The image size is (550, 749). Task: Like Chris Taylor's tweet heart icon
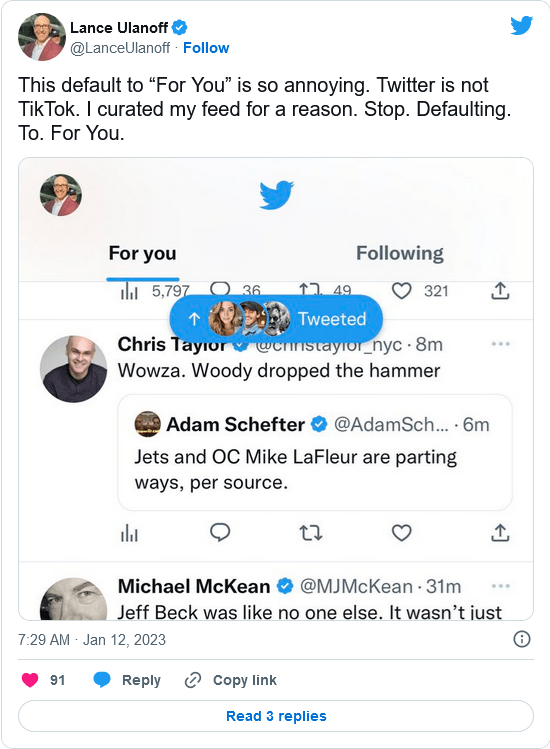[x=401, y=533]
